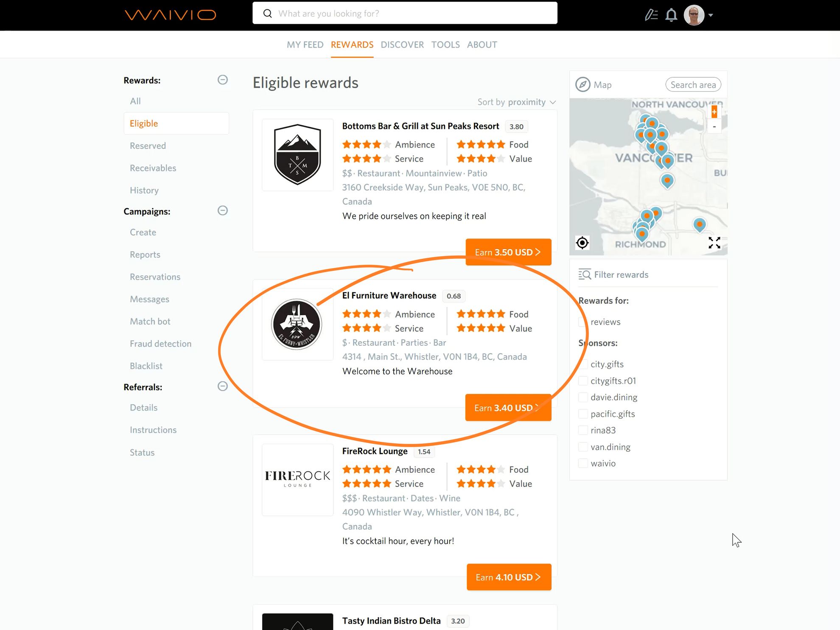Viewport: 840px width, 630px height.
Task: Expand map to fullscreen
Action: (x=714, y=243)
